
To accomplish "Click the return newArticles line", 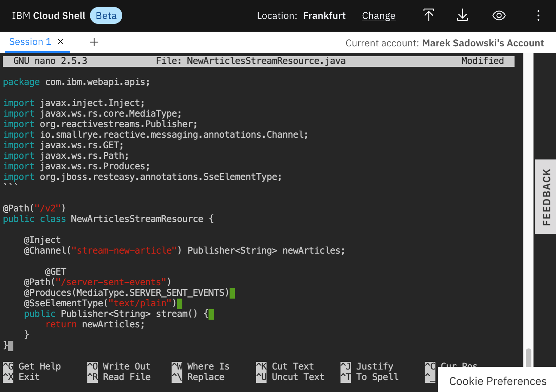I will [x=95, y=324].
